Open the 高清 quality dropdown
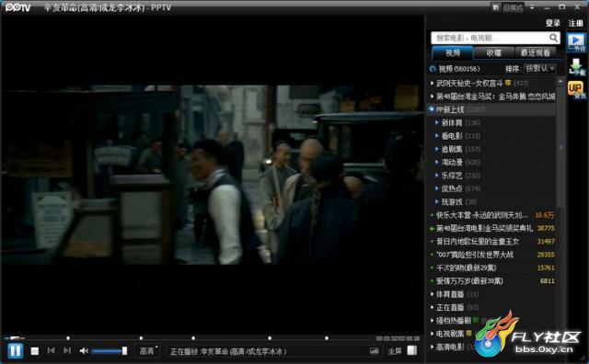The image size is (589, 364). [x=147, y=351]
